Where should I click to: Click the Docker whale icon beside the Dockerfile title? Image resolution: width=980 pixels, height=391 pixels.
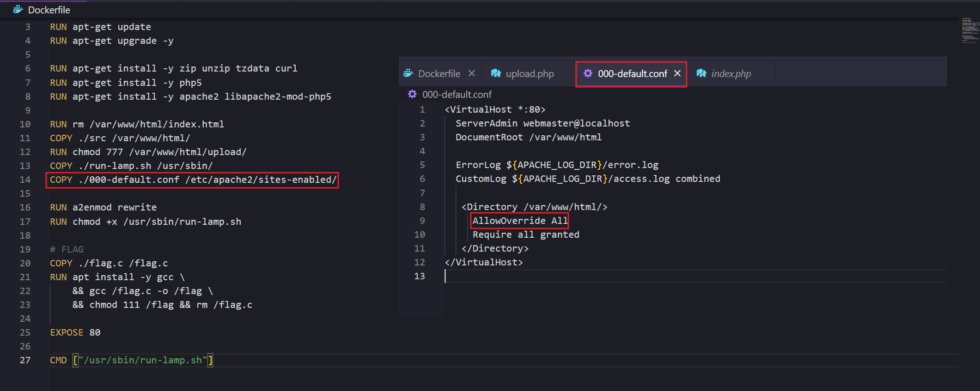tap(18, 9)
